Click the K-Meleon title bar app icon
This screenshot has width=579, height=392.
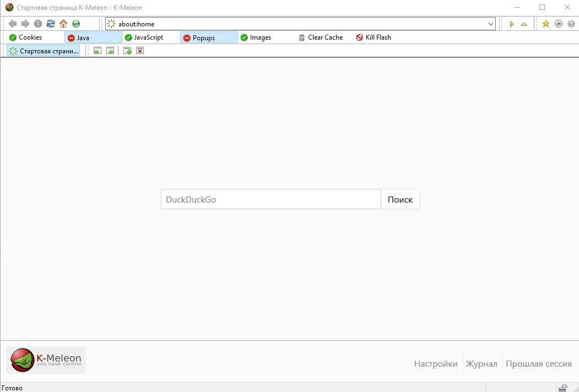(9, 7)
